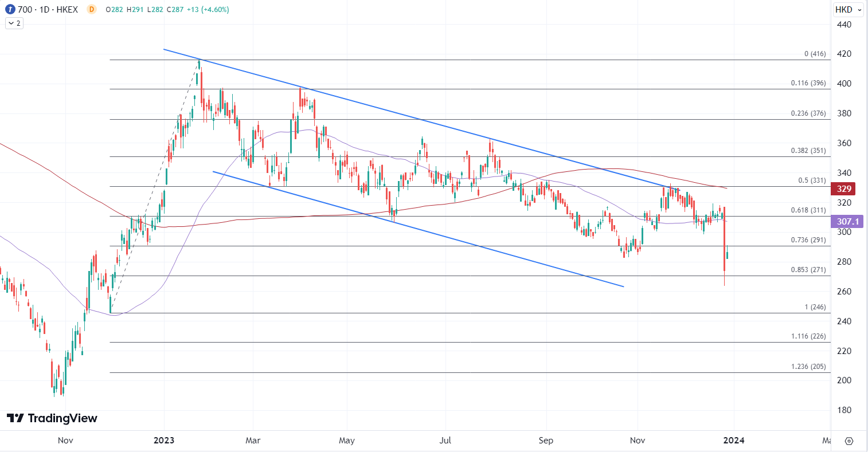Click the May time axis label

click(347, 441)
